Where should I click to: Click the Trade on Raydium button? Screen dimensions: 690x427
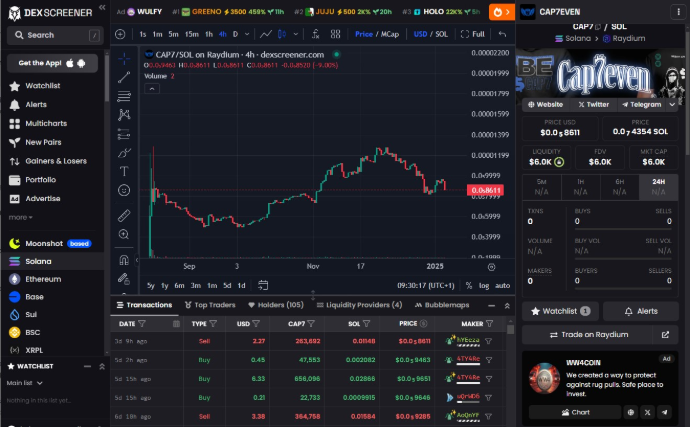pyautogui.click(x=588, y=335)
